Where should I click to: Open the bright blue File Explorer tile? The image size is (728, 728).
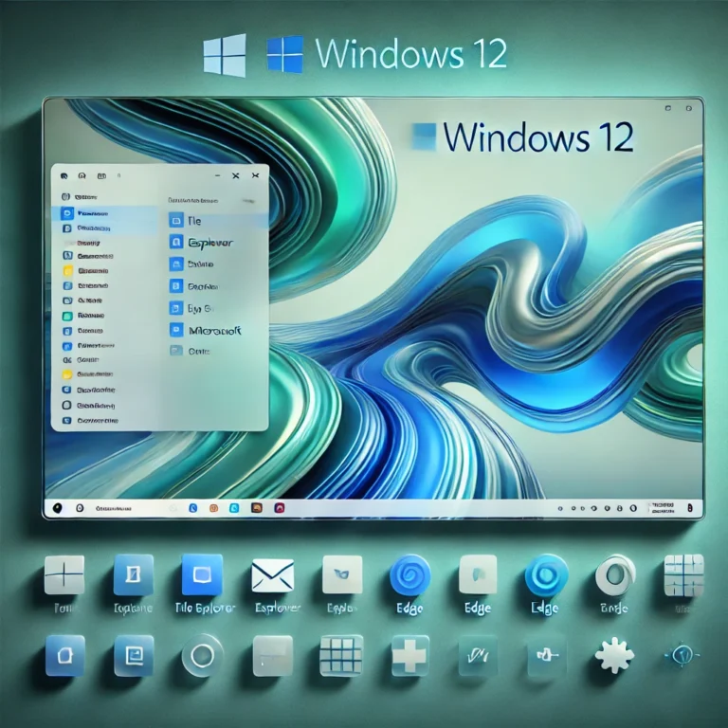click(x=202, y=574)
